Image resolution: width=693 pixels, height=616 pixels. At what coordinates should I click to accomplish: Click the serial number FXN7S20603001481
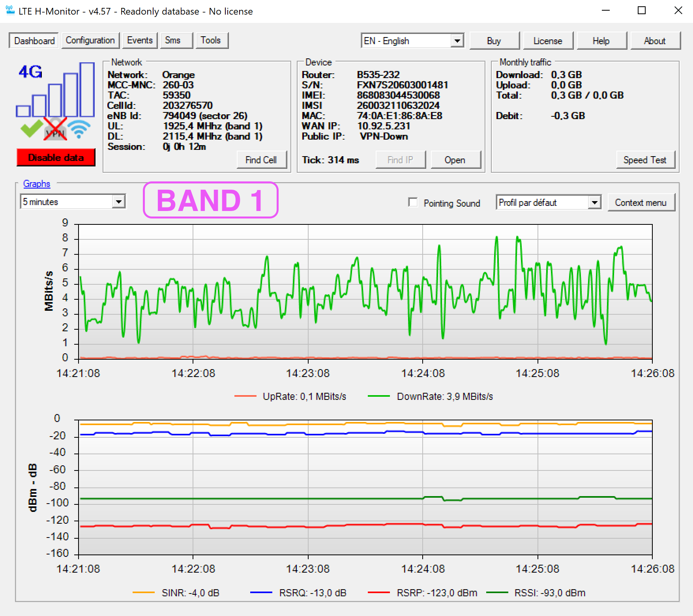click(403, 85)
